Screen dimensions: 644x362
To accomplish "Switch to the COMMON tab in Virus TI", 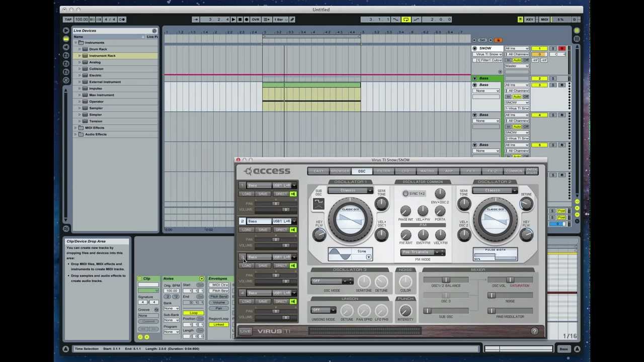I will pyautogui.click(x=514, y=171).
